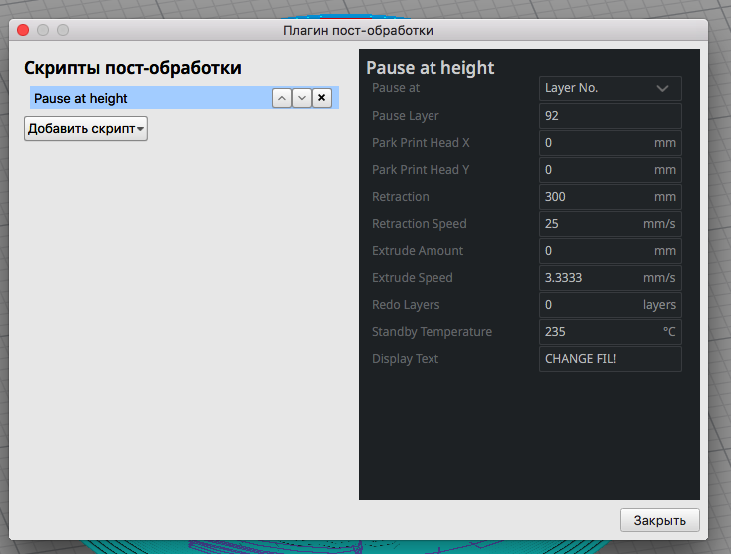Click the Park Print Head Y label
This screenshot has width=731, height=554.
pos(421,170)
